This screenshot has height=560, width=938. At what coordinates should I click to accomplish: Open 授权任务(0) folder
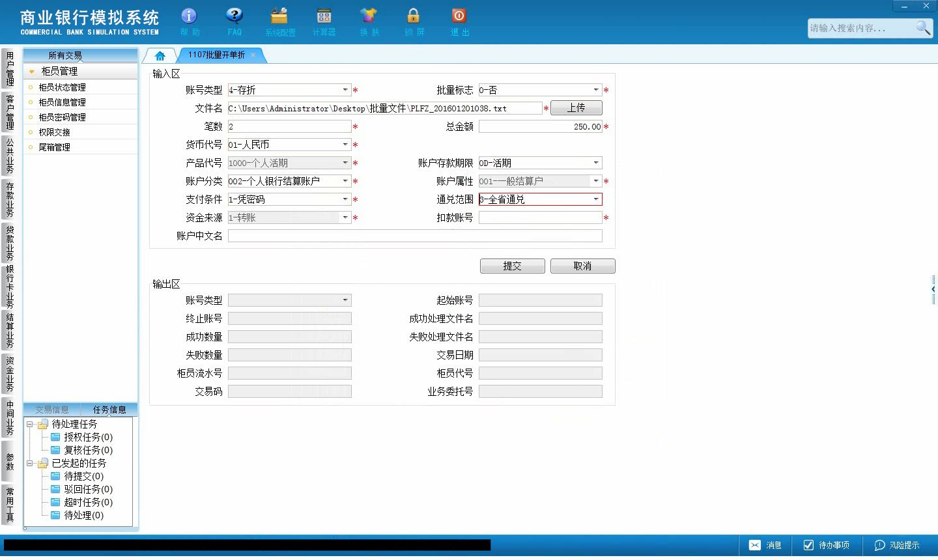[82, 437]
